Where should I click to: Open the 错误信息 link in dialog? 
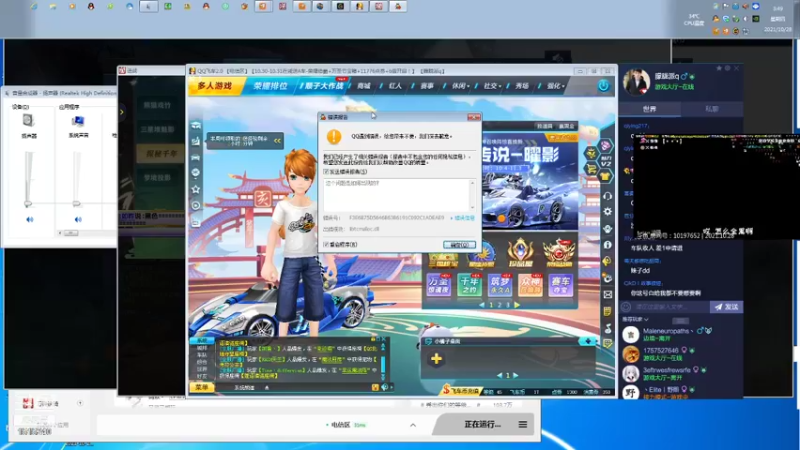click(x=462, y=218)
